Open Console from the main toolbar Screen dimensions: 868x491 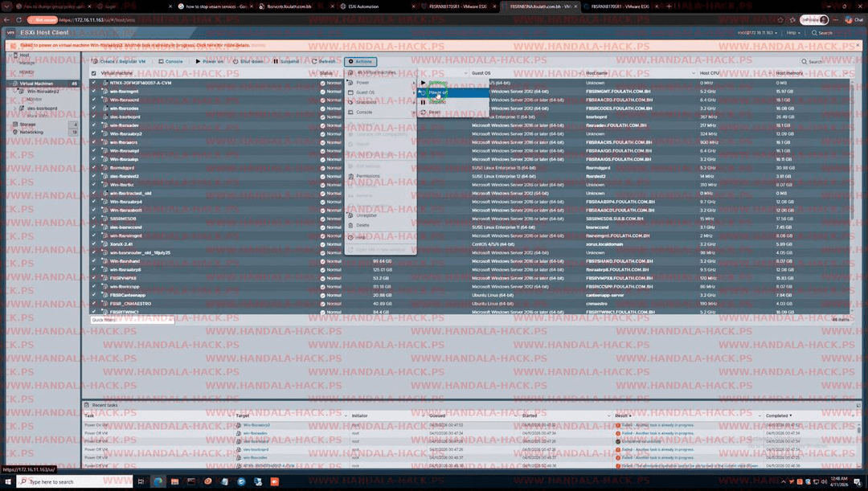coord(170,61)
